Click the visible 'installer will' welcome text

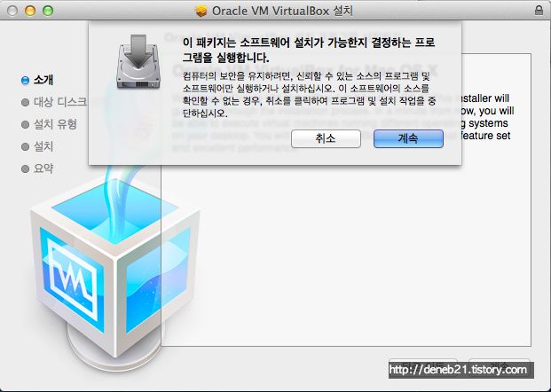point(485,98)
